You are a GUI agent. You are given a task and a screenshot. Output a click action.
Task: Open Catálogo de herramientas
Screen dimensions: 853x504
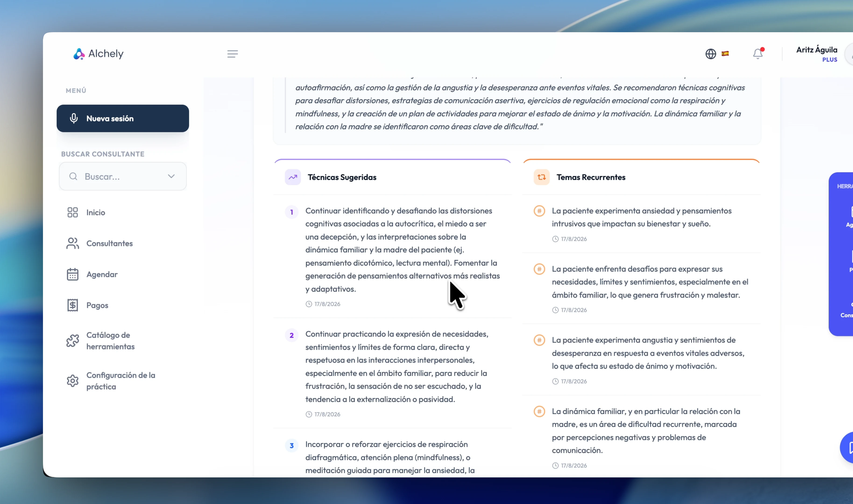point(110,341)
